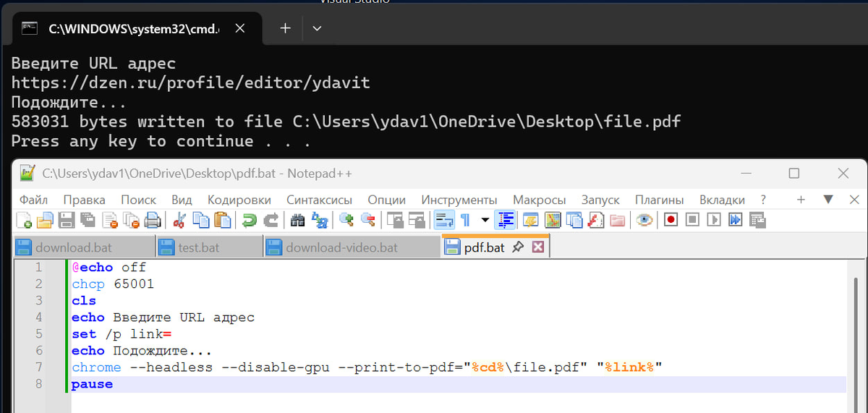Close the pdf.bat tab

click(x=537, y=247)
